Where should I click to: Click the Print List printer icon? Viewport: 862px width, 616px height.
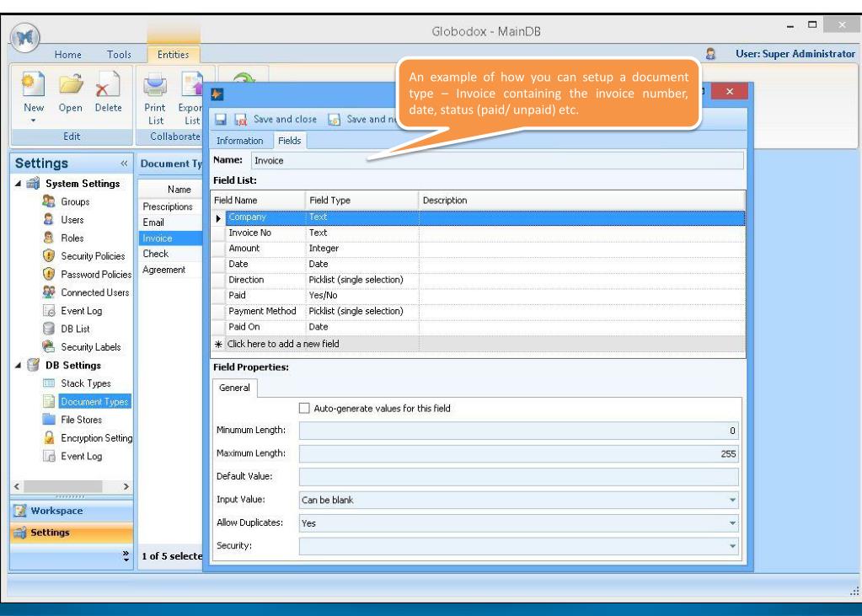tap(155, 84)
